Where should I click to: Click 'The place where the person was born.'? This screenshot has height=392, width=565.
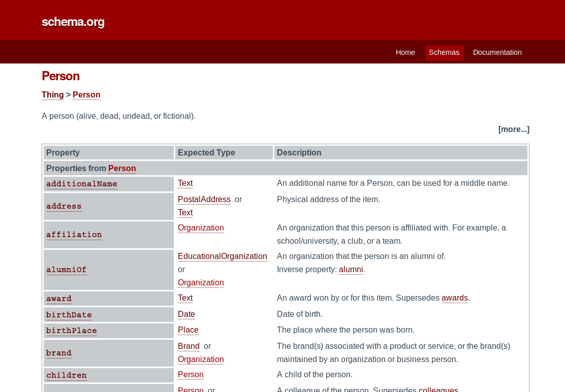click(346, 330)
